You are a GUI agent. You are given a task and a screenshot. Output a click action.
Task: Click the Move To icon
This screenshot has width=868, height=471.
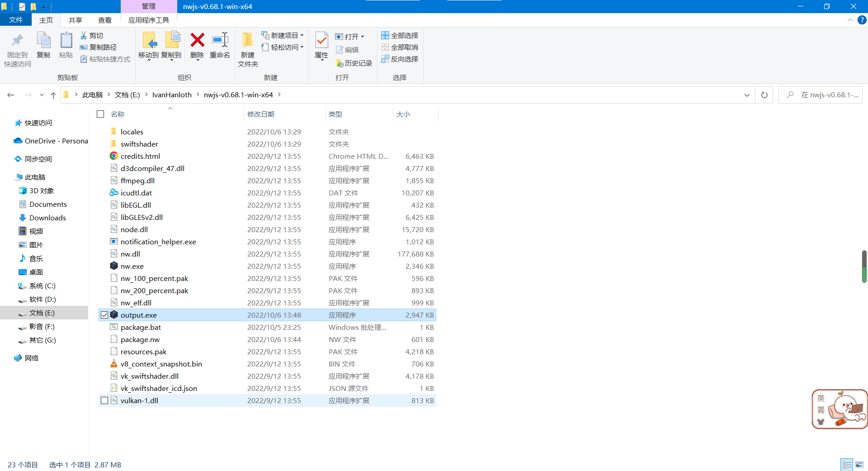149,41
